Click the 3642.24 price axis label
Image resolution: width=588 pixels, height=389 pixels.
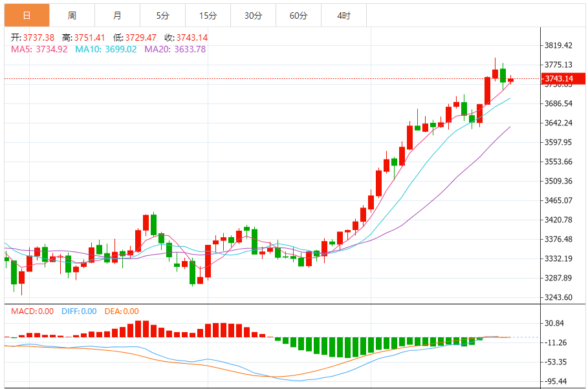558,123
